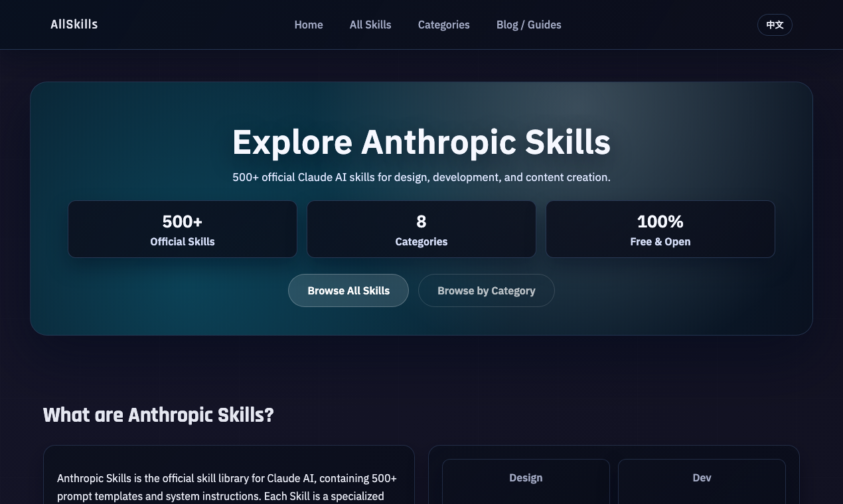
Task: Switch language to 中文
Action: point(775,25)
